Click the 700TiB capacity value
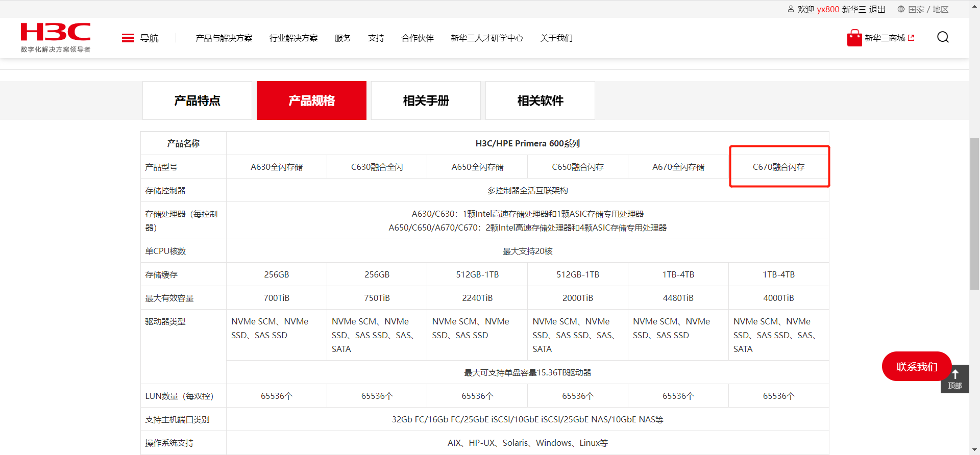The image size is (980, 455). 277,298
